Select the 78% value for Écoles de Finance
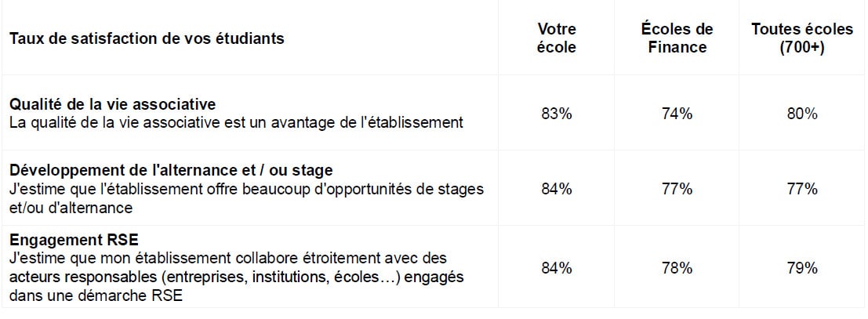Screen dimensions: 868x319 coord(677,268)
